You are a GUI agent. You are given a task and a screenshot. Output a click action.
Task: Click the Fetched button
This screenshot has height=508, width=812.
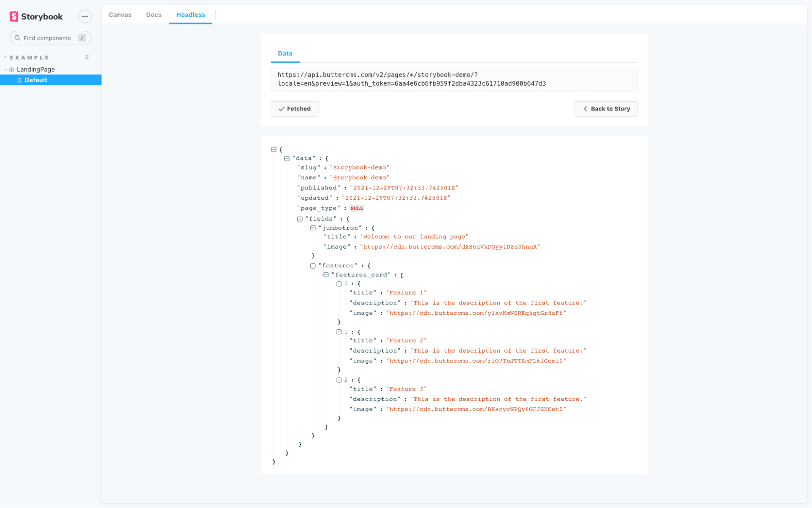point(294,109)
